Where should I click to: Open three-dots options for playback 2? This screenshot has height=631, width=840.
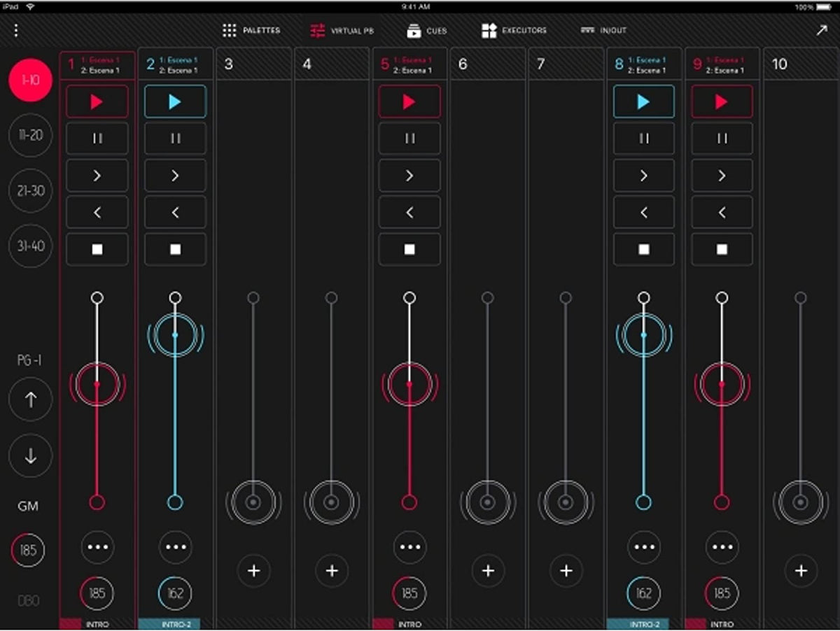175,546
